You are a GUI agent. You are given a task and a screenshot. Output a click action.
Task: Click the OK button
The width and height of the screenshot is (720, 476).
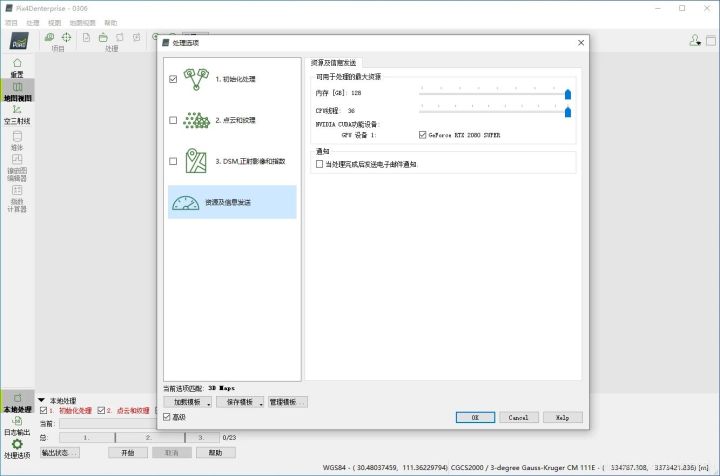pyautogui.click(x=475, y=417)
